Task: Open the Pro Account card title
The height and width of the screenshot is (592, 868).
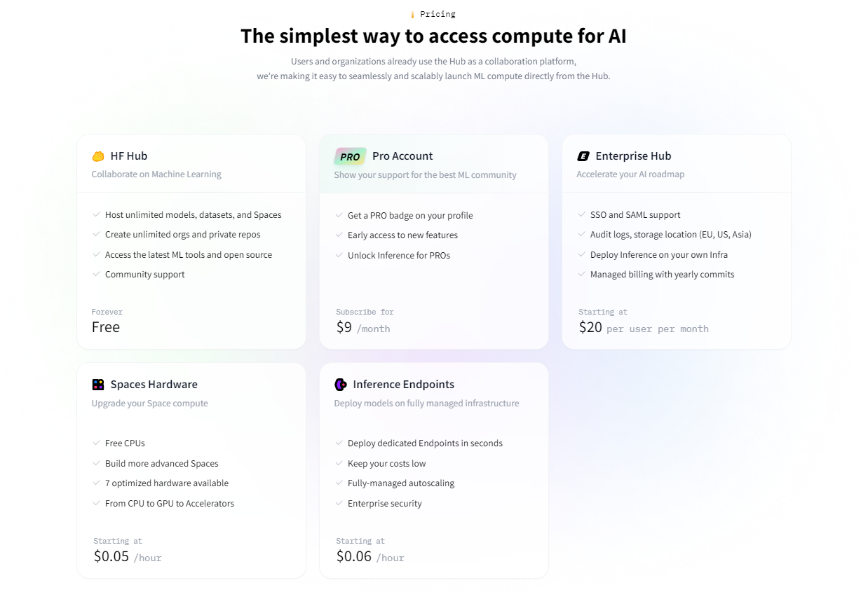Action: [402, 156]
